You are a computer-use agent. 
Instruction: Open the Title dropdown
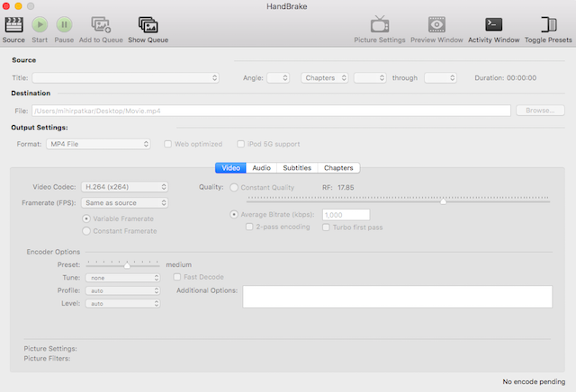[x=126, y=78]
